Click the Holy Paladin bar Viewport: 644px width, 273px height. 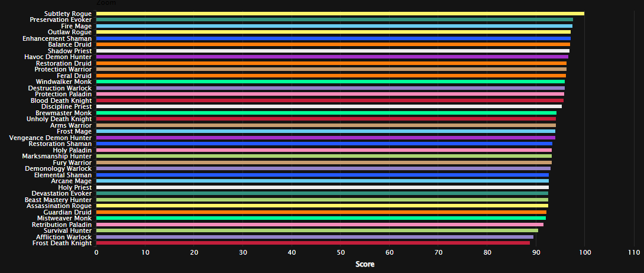[324, 150]
